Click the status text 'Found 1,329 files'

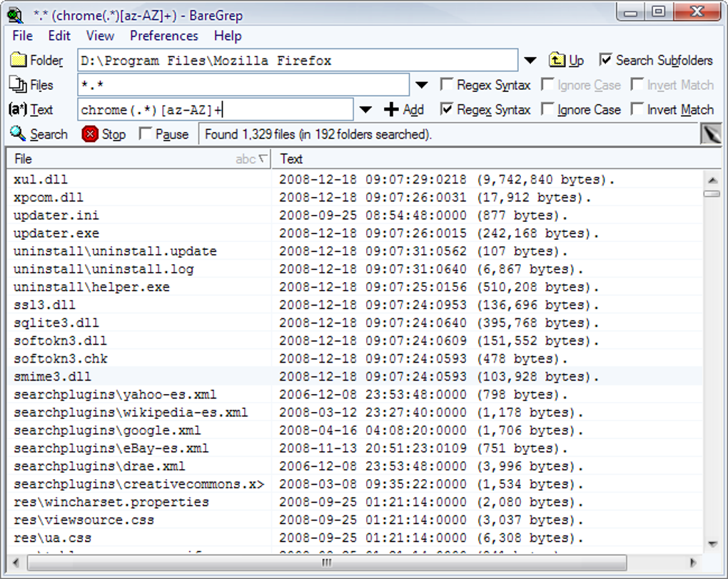click(250, 134)
